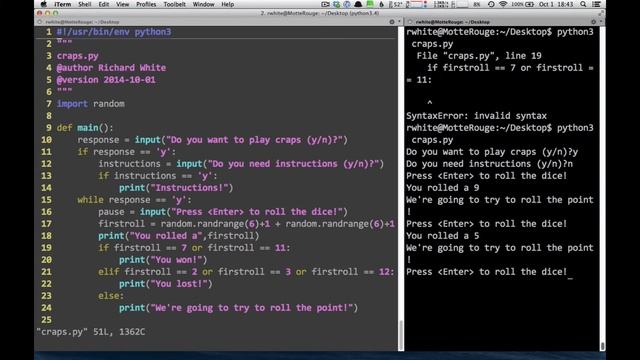
Task: Click the 'craps.py' docstring line 3
Action: 78,56
